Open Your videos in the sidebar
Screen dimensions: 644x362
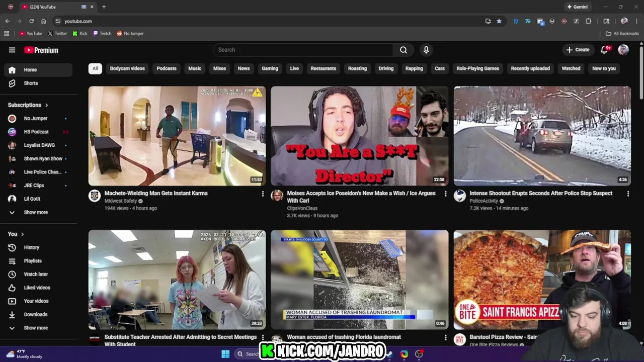point(38,301)
